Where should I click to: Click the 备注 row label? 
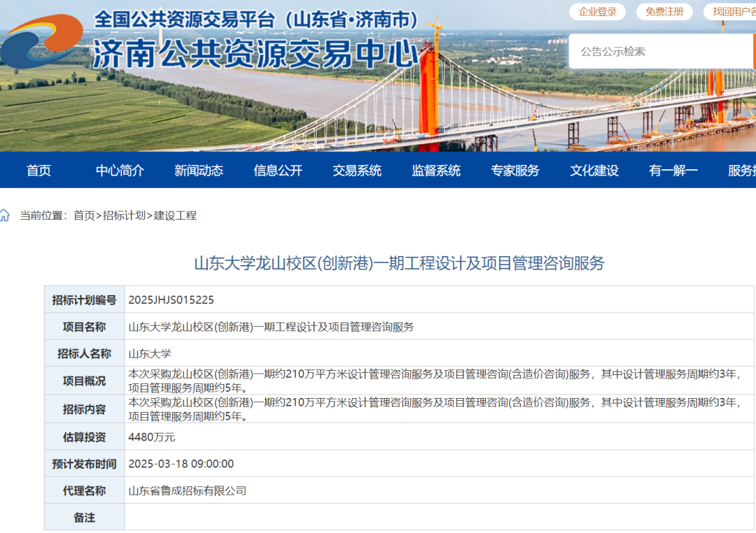[85, 518]
